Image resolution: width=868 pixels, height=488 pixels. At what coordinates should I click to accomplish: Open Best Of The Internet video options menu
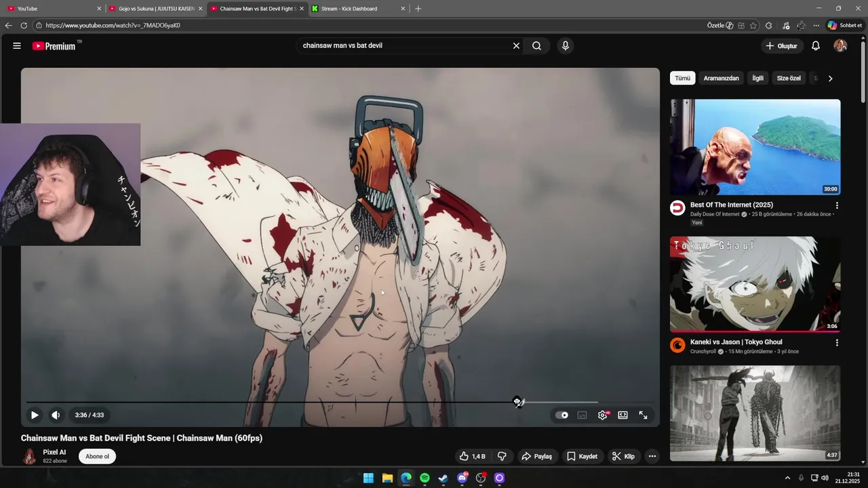pyautogui.click(x=837, y=205)
